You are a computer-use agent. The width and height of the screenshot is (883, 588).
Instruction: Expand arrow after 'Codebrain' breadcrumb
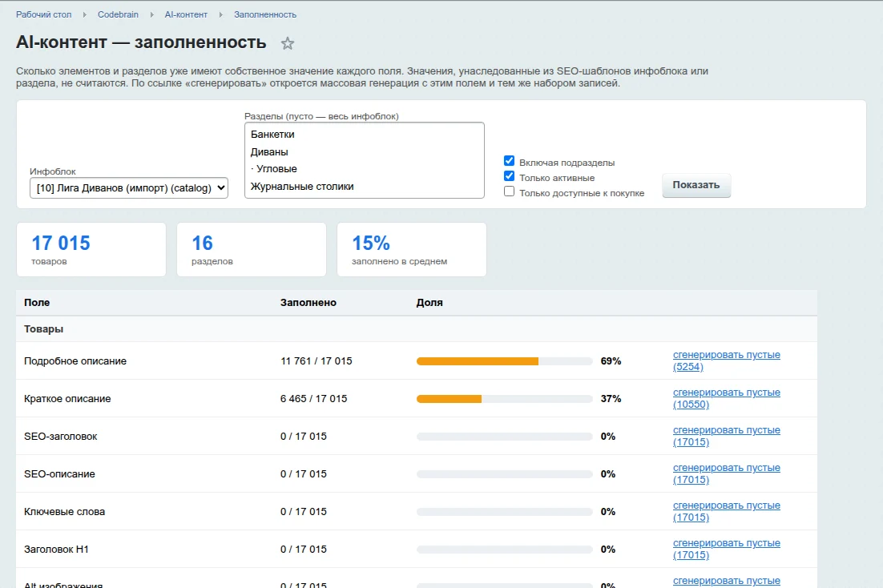(151, 14)
